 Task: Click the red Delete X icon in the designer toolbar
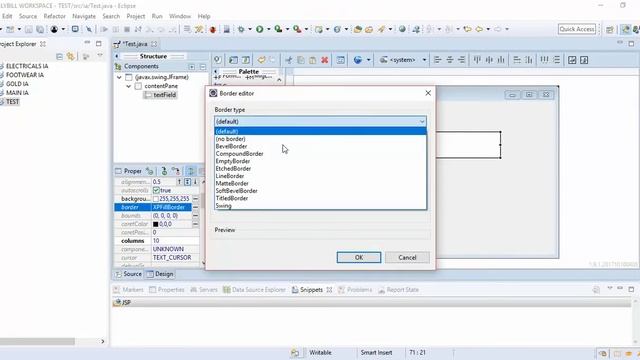click(324, 60)
